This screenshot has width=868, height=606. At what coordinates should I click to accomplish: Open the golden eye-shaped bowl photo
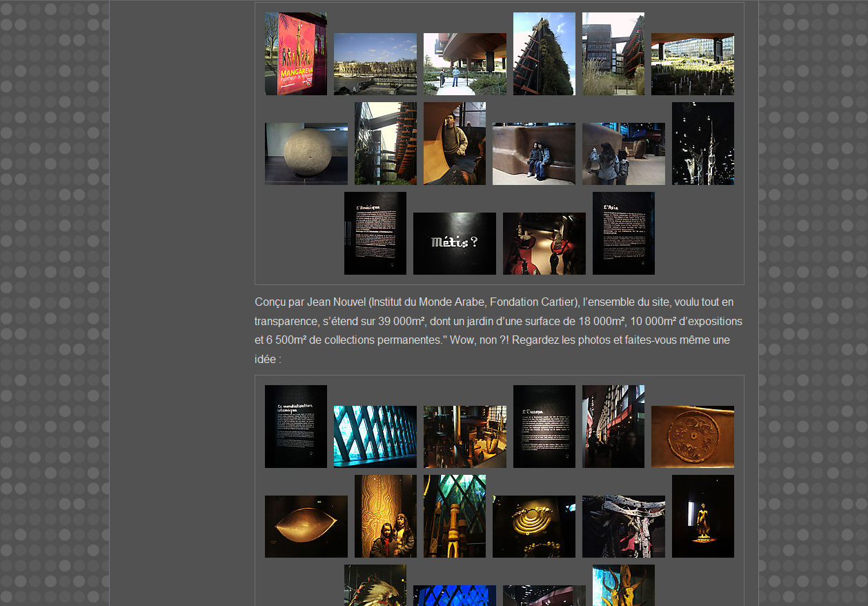306,527
